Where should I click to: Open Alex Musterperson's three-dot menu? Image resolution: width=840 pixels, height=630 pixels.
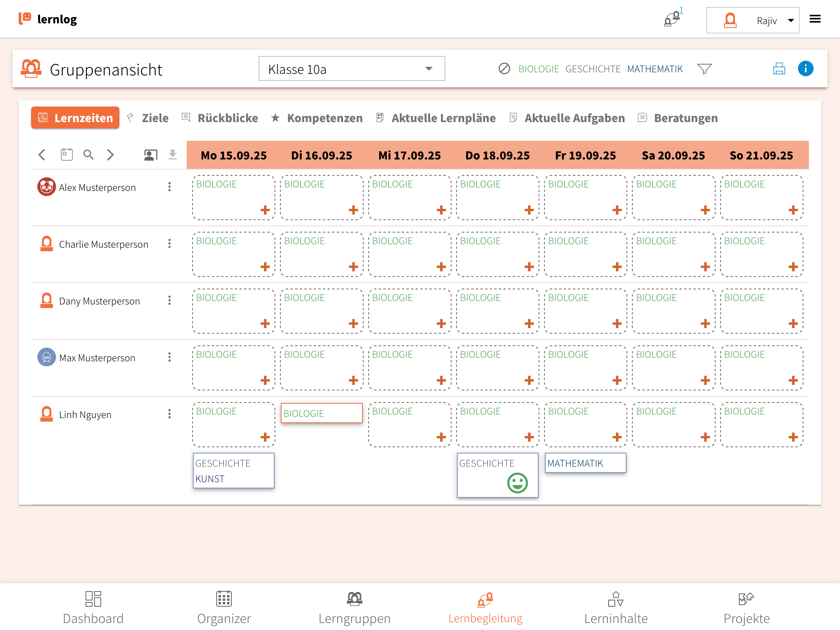(x=170, y=187)
